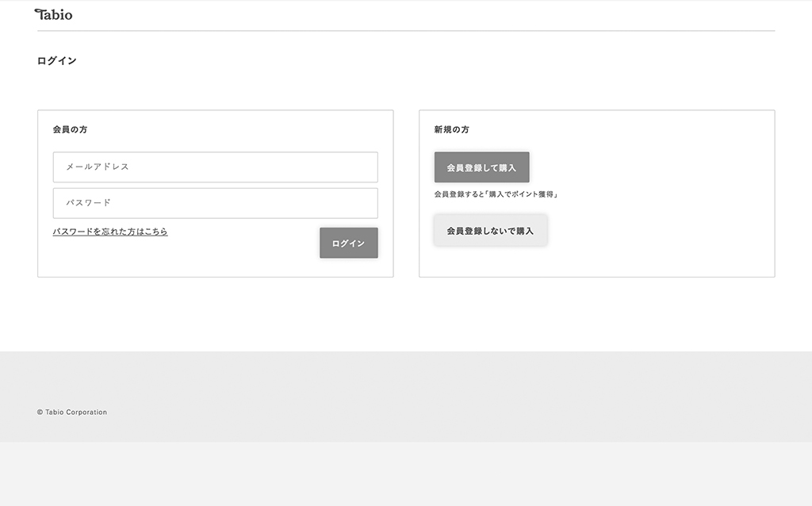This screenshot has height=506, width=812.
Task: Focus the メールアドレス email input field
Action: [215, 167]
